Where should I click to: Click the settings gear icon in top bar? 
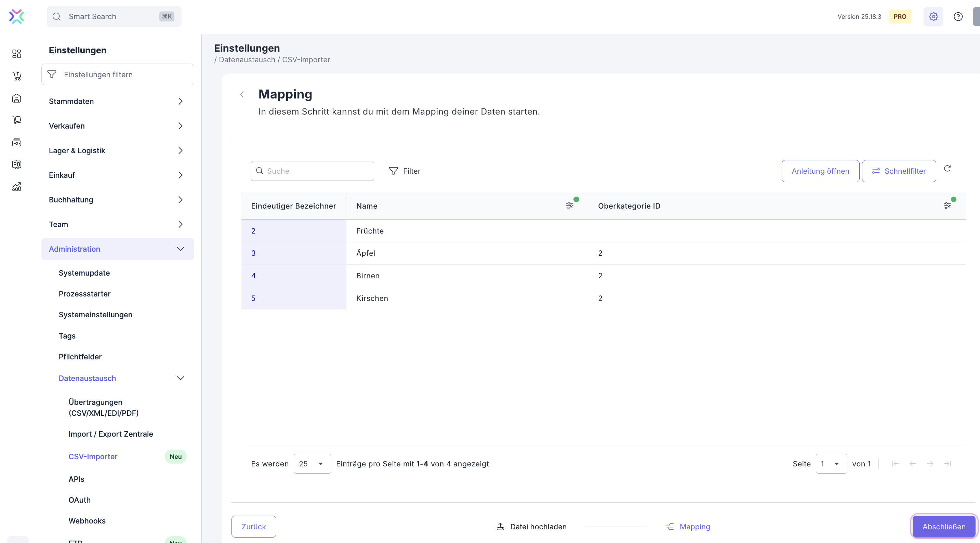tap(933, 16)
